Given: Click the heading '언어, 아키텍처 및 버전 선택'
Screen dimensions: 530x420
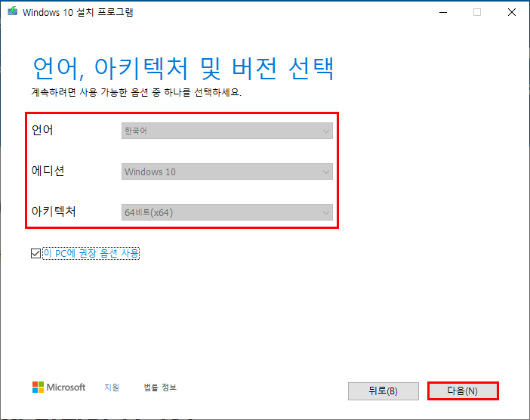Looking at the screenshot, I should coord(183,69).
